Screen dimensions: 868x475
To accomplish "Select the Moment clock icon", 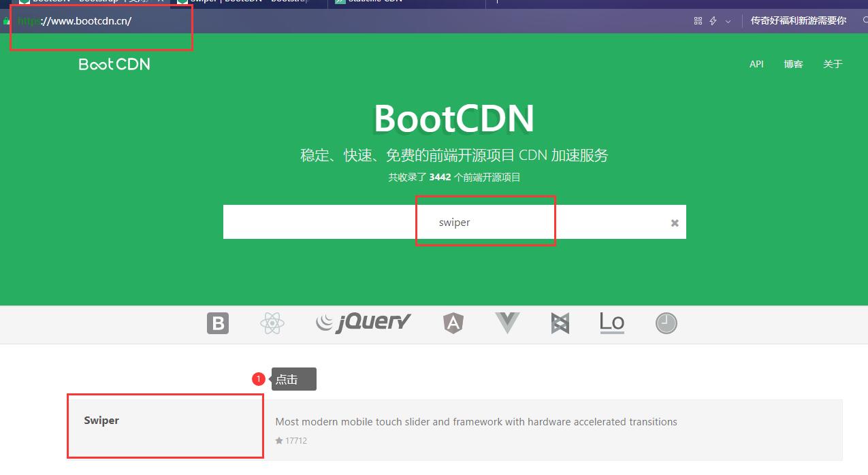I will click(666, 323).
